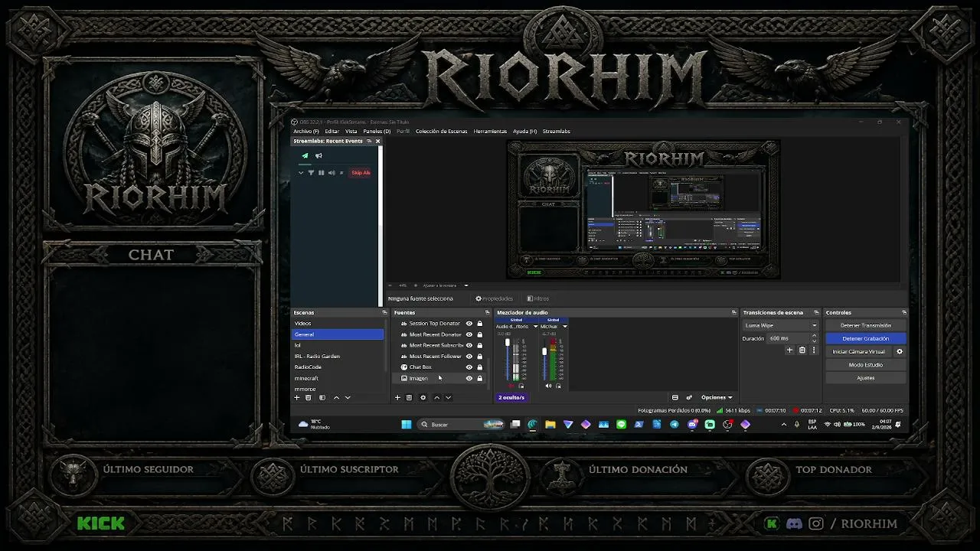Click the Streamlabs megaphone icon
The image size is (980, 551).
coord(318,156)
